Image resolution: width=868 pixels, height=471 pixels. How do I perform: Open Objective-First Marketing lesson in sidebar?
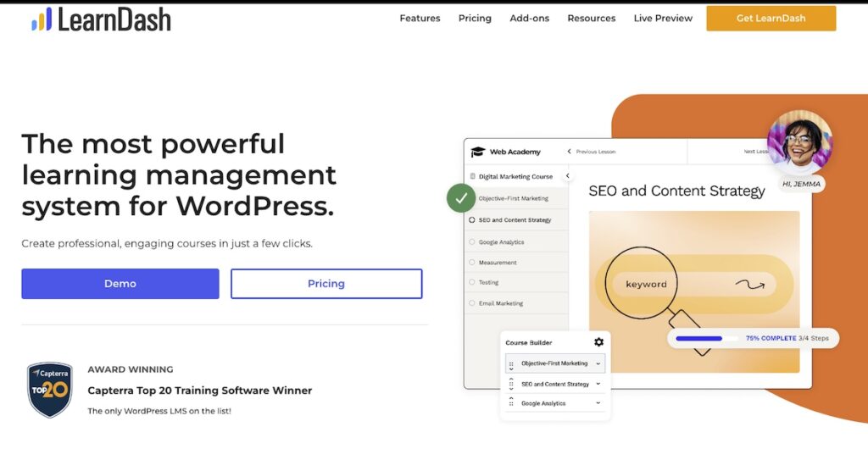(x=513, y=198)
